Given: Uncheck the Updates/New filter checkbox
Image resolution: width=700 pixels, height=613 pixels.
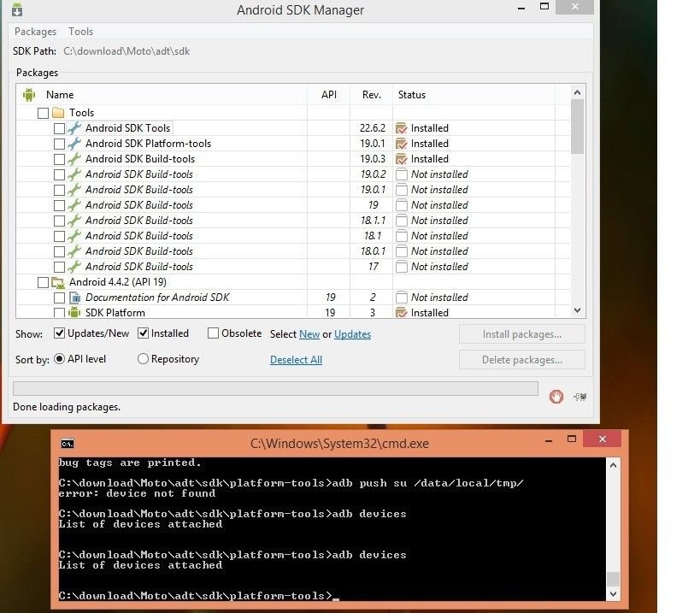Looking at the screenshot, I should pos(59,333).
